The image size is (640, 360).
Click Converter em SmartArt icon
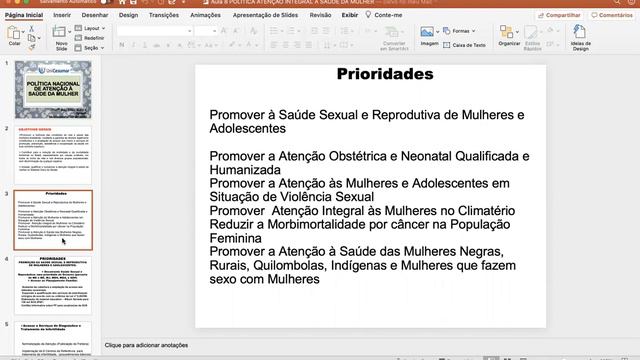[x=392, y=32]
